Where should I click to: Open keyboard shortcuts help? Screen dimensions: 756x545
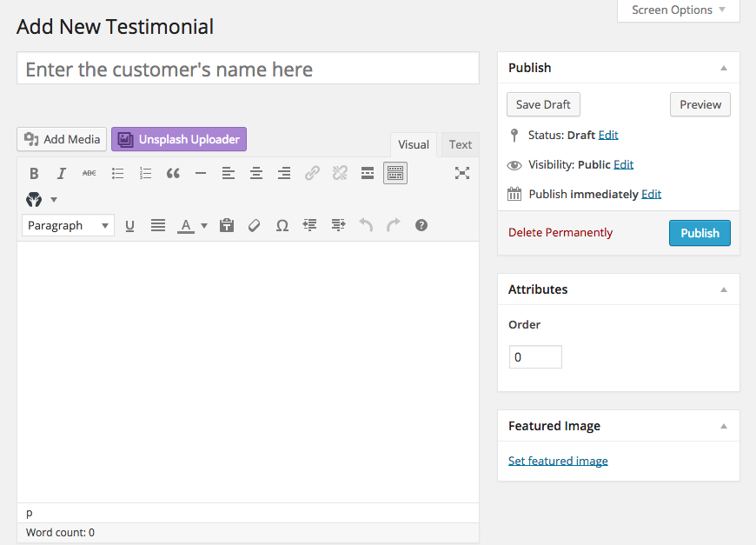(x=421, y=225)
